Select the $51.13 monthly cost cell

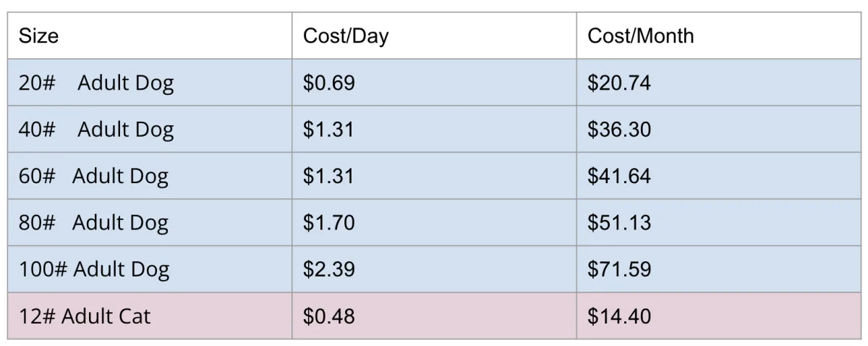(x=718, y=222)
